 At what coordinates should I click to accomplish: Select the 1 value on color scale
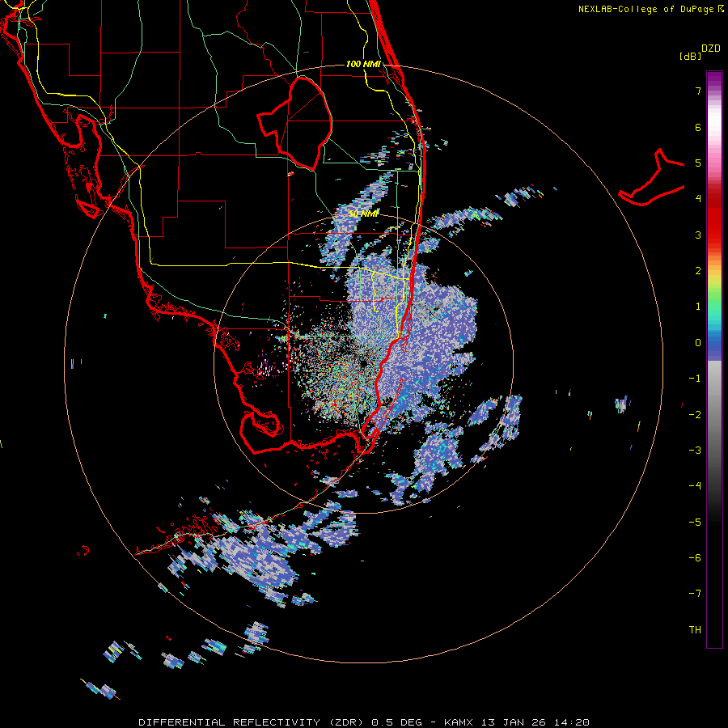pyautogui.click(x=698, y=307)
